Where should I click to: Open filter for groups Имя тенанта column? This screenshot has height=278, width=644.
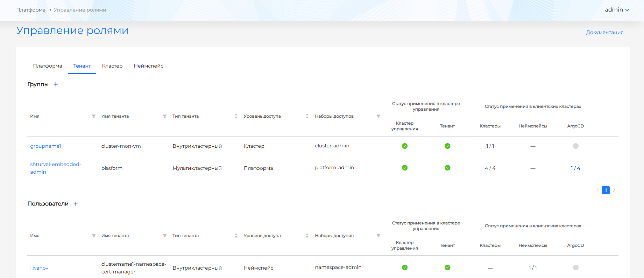[165, 116]
